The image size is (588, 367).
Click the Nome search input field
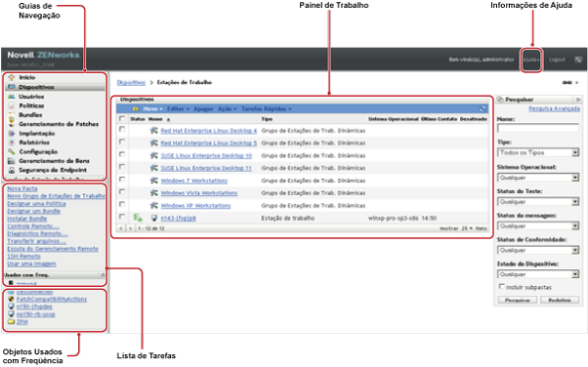tap(538, 128)
